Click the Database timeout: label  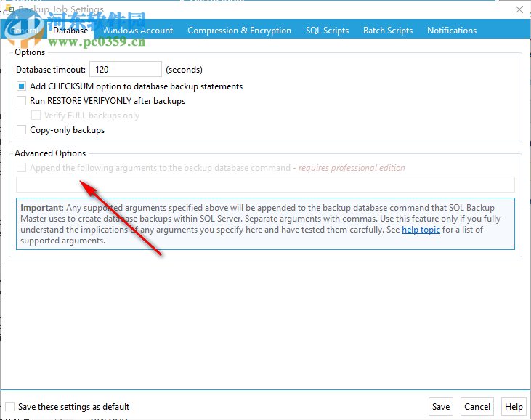pyautogui.click(x=51, y=70)
